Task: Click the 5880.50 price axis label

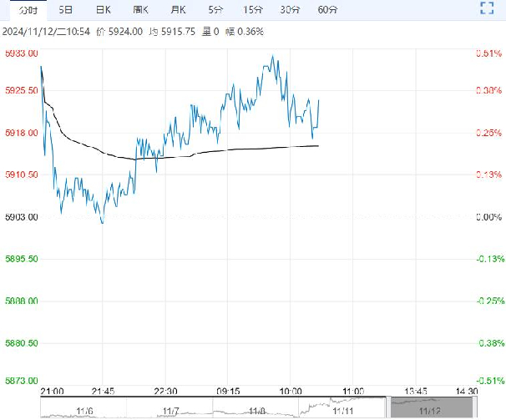Action: [x=22, y=343]
